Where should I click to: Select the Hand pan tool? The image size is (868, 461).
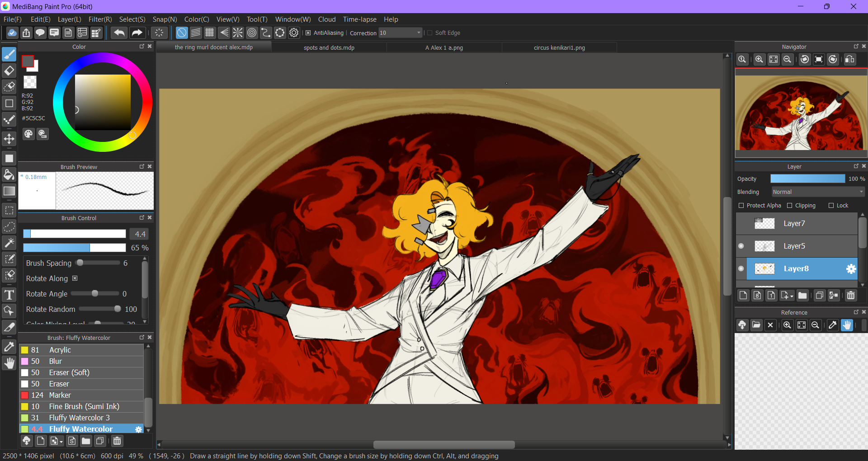(x=9, y=363)
